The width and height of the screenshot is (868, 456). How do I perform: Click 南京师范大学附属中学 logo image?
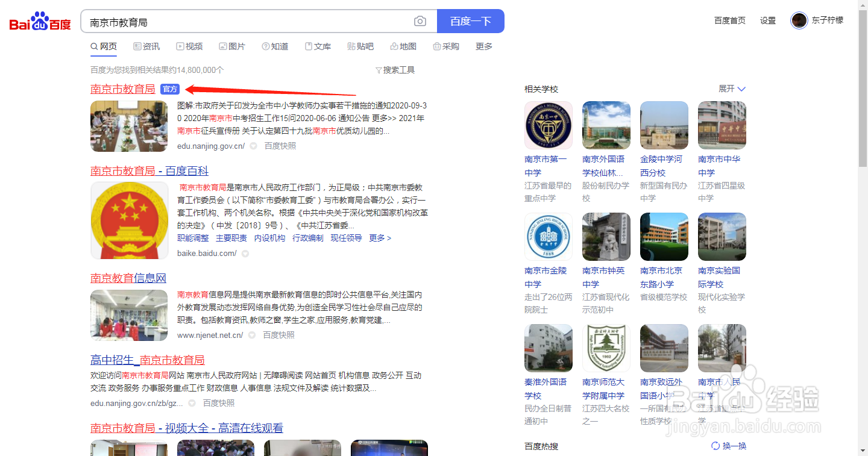click(606, 348)
